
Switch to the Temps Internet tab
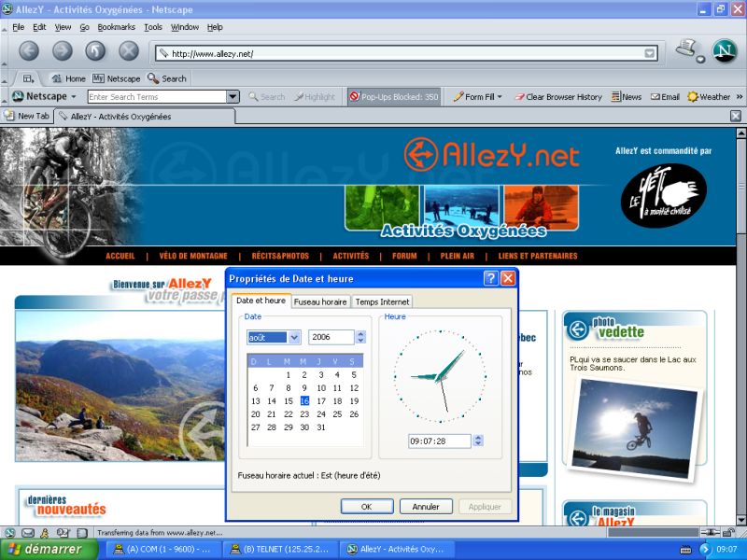click(x=382, y=301)
